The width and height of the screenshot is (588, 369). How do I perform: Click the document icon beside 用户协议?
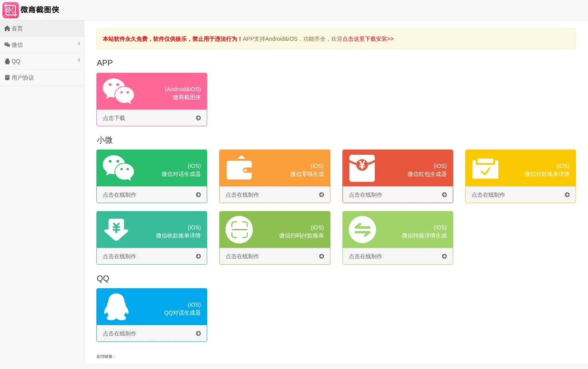click(x=7, y=78)
